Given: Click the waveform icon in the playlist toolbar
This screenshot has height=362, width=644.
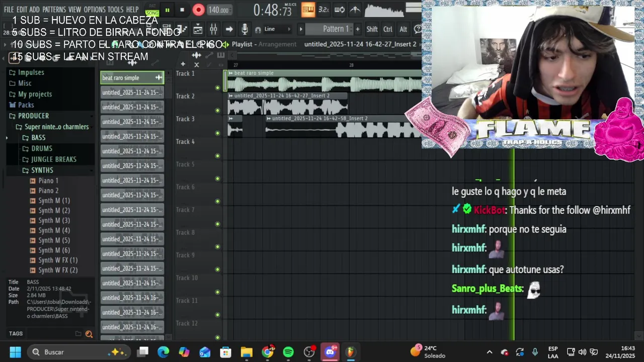Looking at the screenshot, I should 197,55.
